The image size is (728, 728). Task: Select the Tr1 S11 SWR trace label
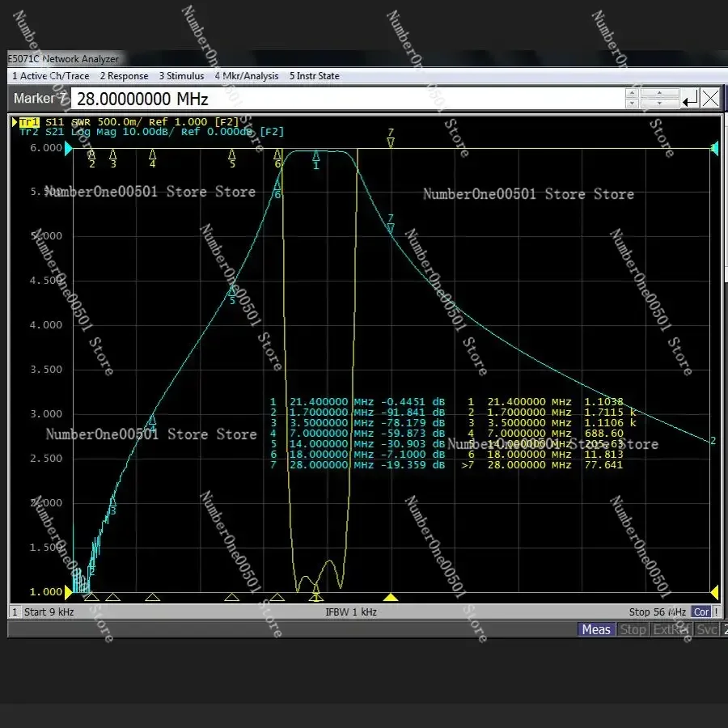[129, 122]
